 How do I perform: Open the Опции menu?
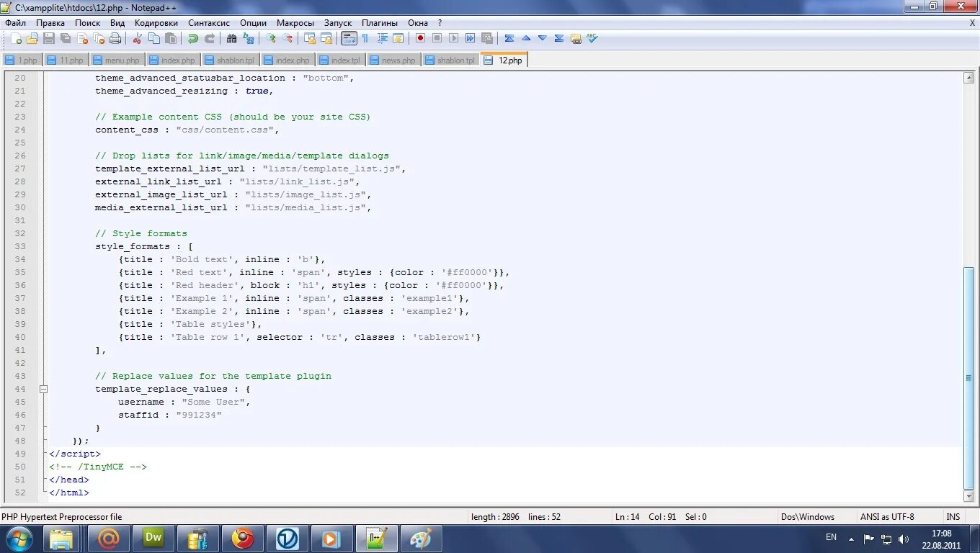coord(253,23)
